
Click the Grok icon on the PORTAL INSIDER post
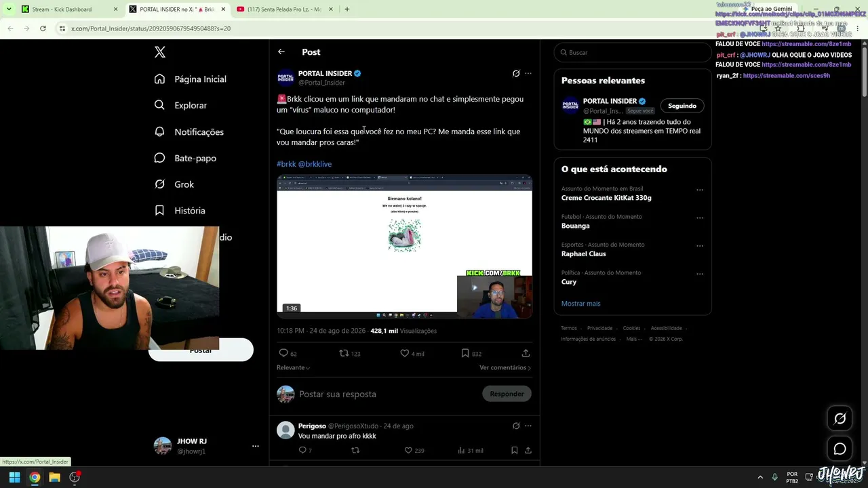[x=516, y=73]
